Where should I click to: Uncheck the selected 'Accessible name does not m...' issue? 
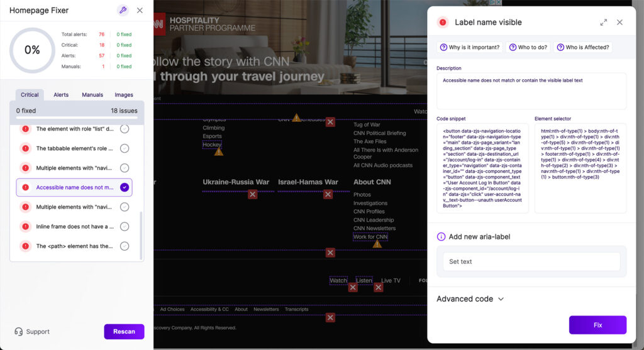(x=125, y=187)
